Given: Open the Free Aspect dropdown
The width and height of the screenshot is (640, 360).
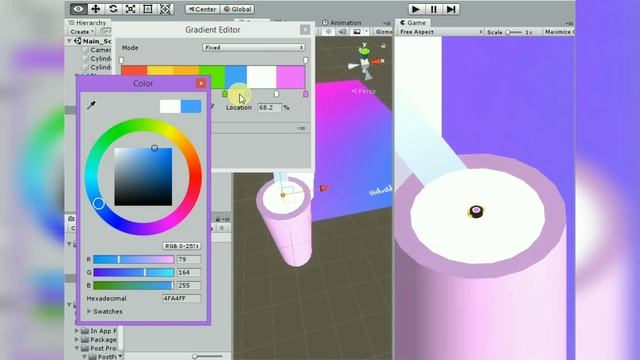Looking at the screenshot, I should point(441,32).
